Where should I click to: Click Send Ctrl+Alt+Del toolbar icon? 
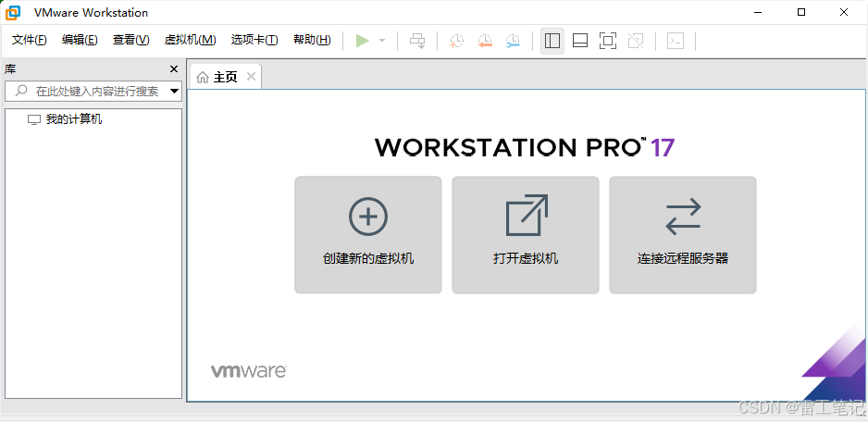(417, 41)
